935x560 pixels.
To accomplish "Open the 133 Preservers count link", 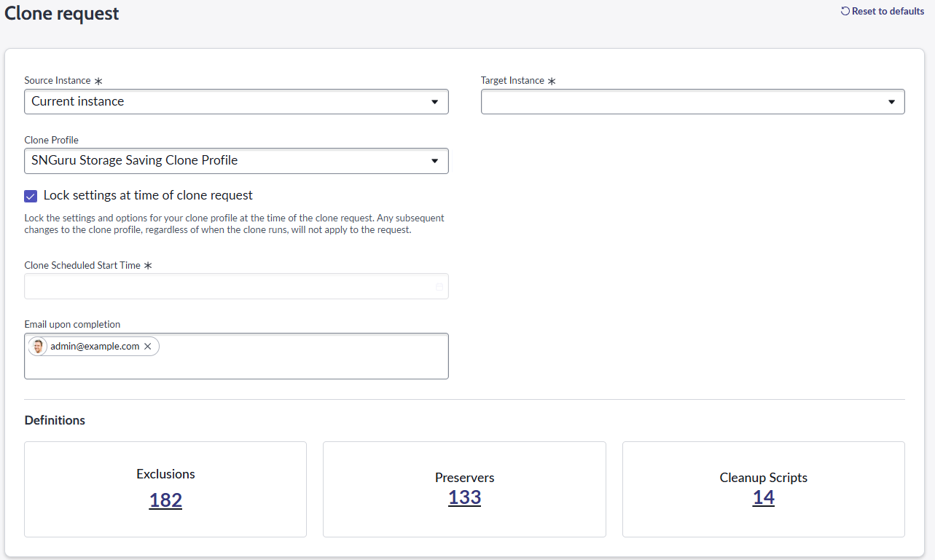I will tap(465, 497).
